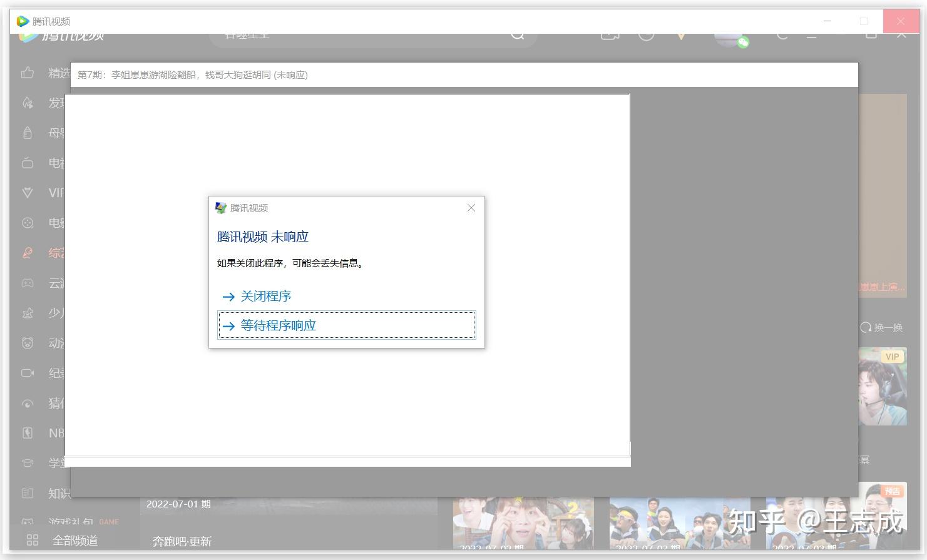This screenshot has width=927, height=560.
Task: Click the 2022-07-01 期 episode label
Action: pyautogui.click(x=178, y=504)
